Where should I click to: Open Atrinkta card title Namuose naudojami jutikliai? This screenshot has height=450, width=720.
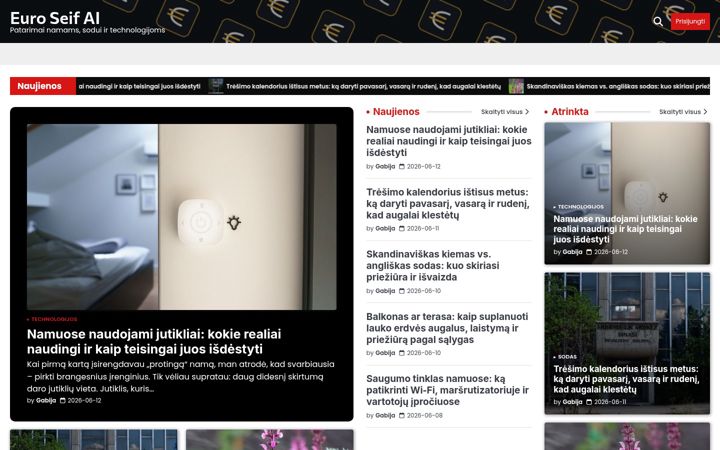point(625,229)
